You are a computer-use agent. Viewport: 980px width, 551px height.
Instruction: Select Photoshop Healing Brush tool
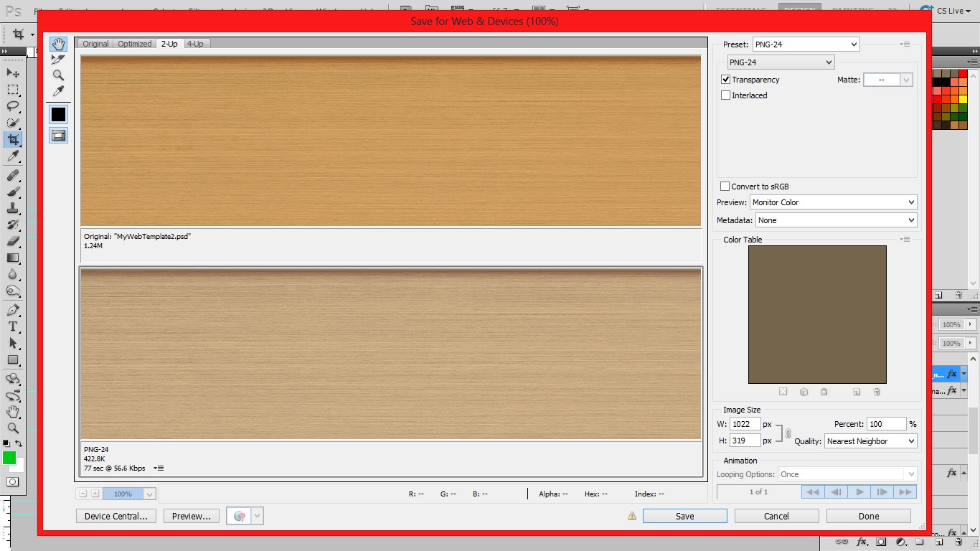pyautogui.click(x=13, y=175)
